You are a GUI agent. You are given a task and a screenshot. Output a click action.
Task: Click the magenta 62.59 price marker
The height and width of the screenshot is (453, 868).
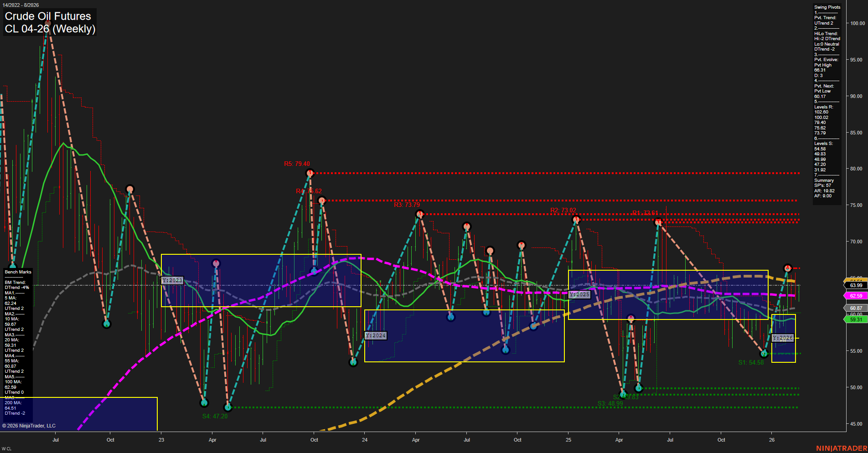(856, 296)
